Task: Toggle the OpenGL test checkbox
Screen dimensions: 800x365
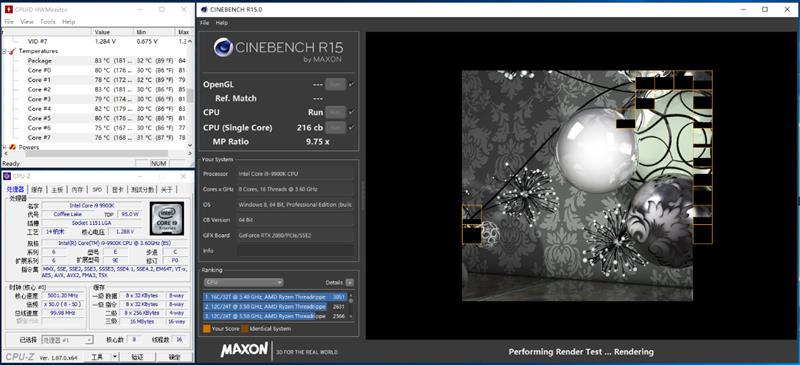Action: [352, 84]
